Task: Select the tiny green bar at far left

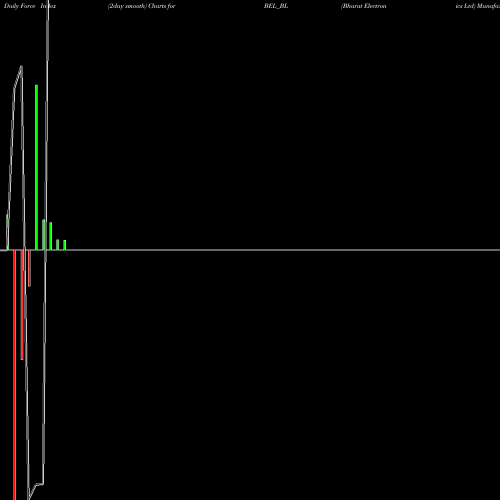Action: pyautogui.click(x=7, y=232)
